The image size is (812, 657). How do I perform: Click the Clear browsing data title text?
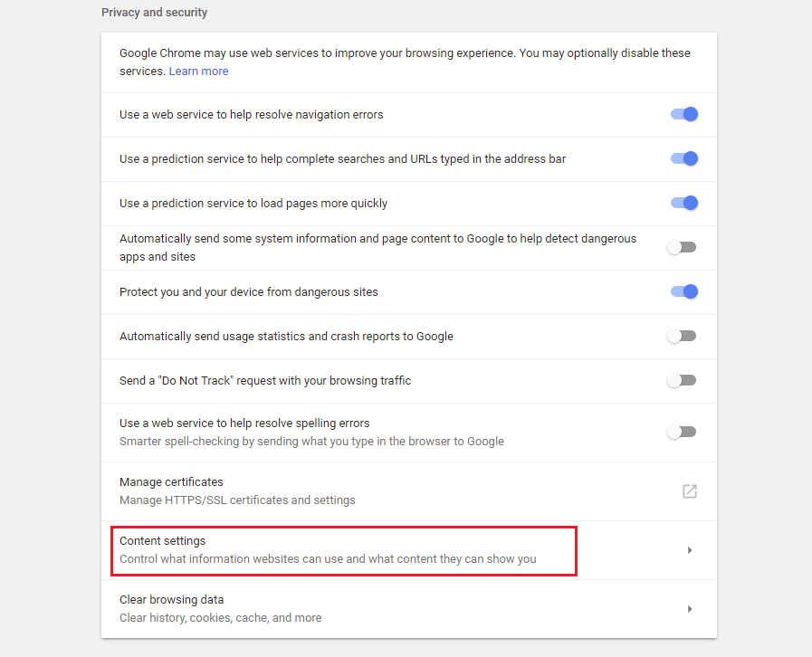171,599
